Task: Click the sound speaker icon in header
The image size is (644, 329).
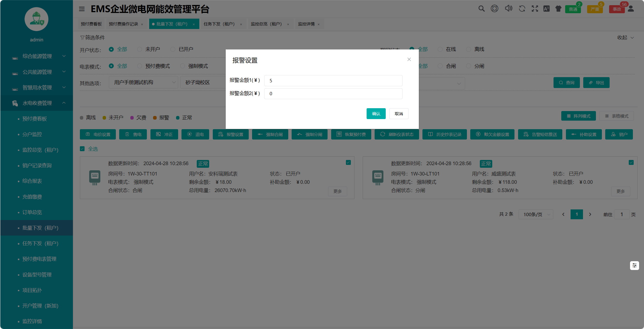Action: point(509,9)
